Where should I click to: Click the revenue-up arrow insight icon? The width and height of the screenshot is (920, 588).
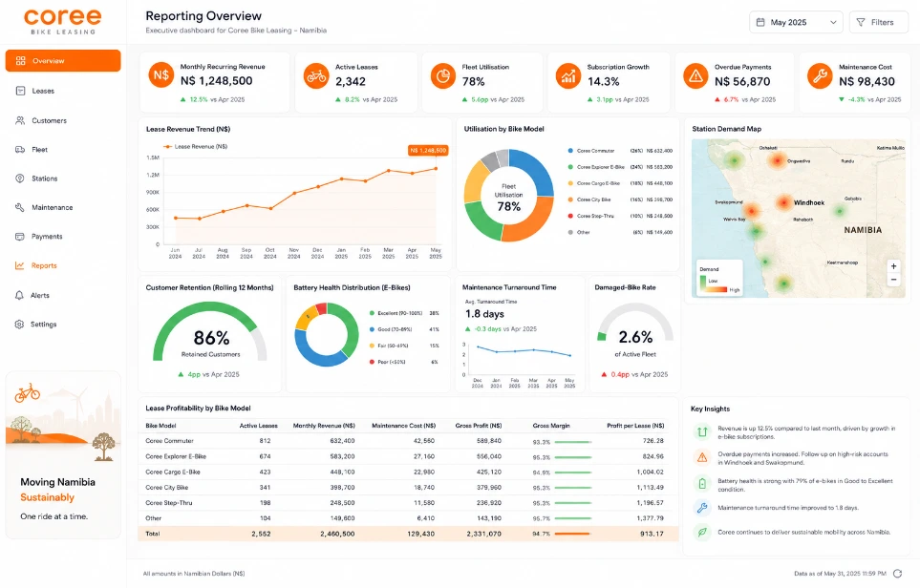pyautogui.click(x=702, y=432)
